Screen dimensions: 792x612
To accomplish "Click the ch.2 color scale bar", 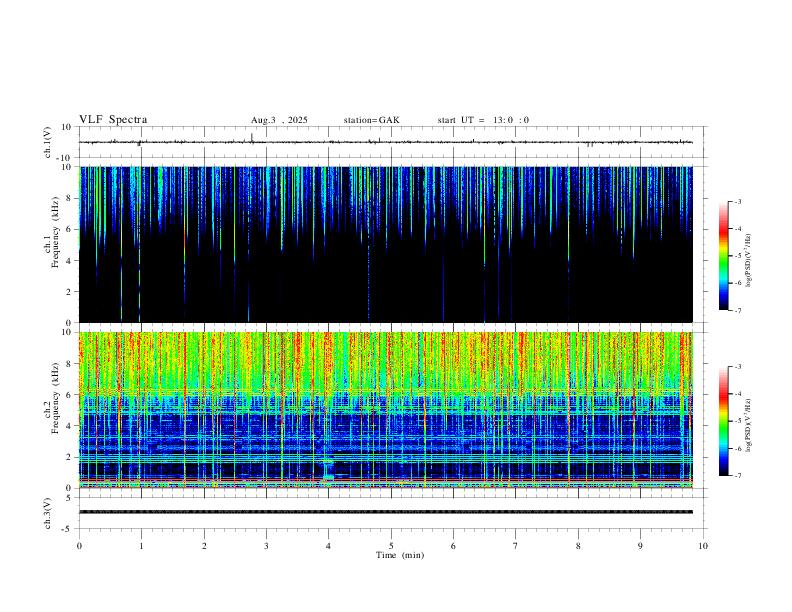I will pos(724,421).
